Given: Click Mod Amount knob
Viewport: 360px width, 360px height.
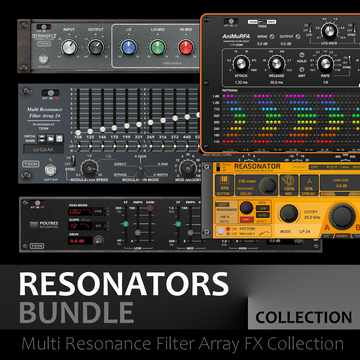Looking at the screenshot, I should 187,168.
